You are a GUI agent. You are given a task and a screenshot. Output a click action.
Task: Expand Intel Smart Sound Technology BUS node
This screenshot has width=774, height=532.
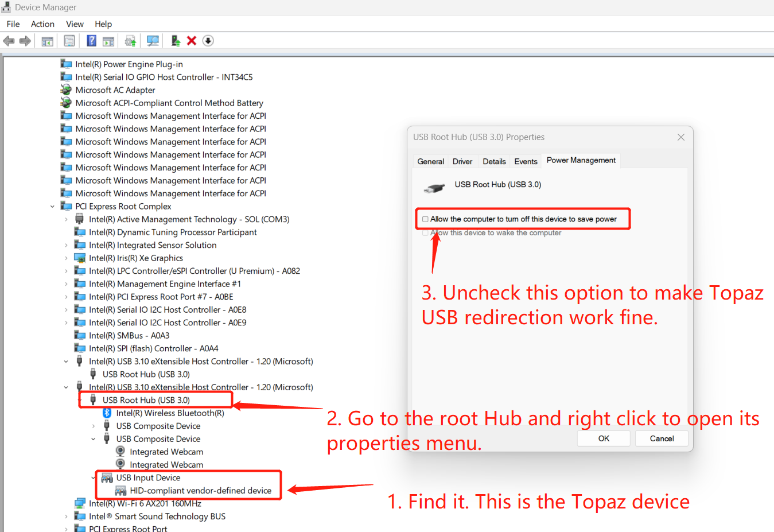(66, 517)
